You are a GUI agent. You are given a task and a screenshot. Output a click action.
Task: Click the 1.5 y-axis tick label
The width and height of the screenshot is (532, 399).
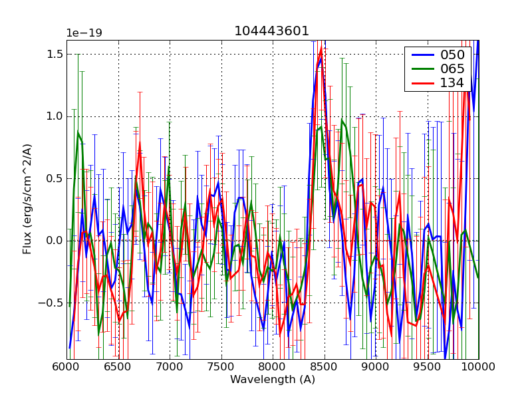coord(54,54)
